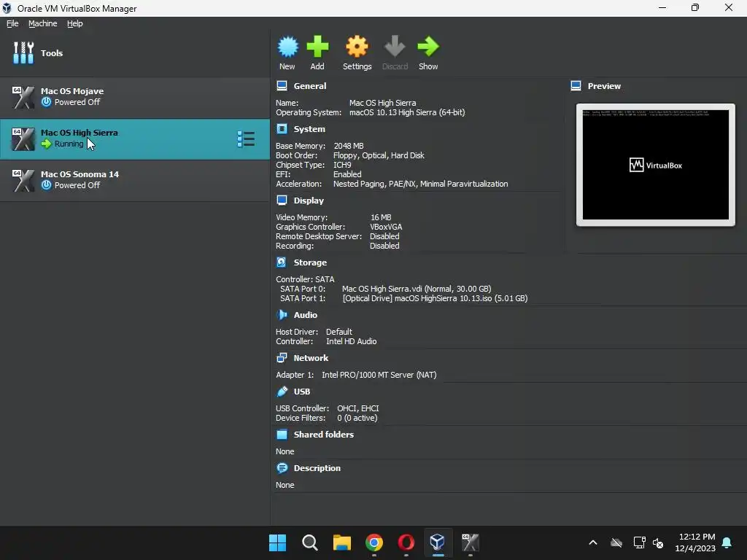The image size is (747, 560).
Task: Click the Network section icon
Action: pos(282,357)
